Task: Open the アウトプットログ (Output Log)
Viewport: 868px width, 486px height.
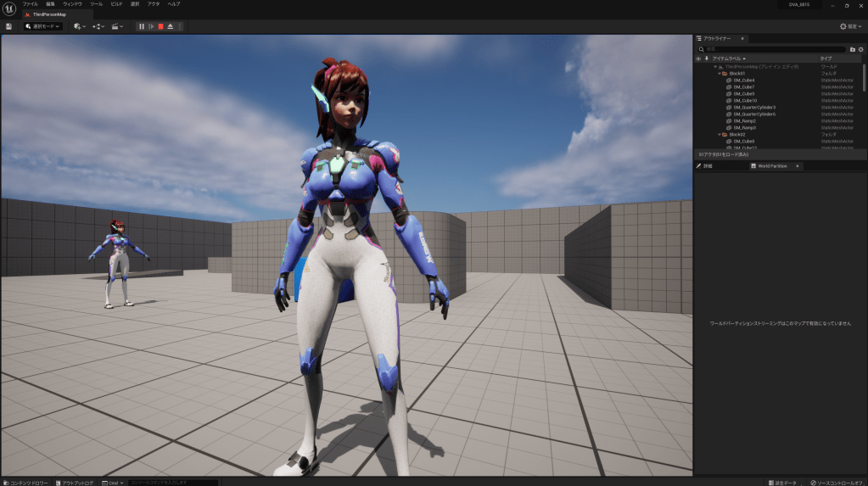Action: click(75, 483)
